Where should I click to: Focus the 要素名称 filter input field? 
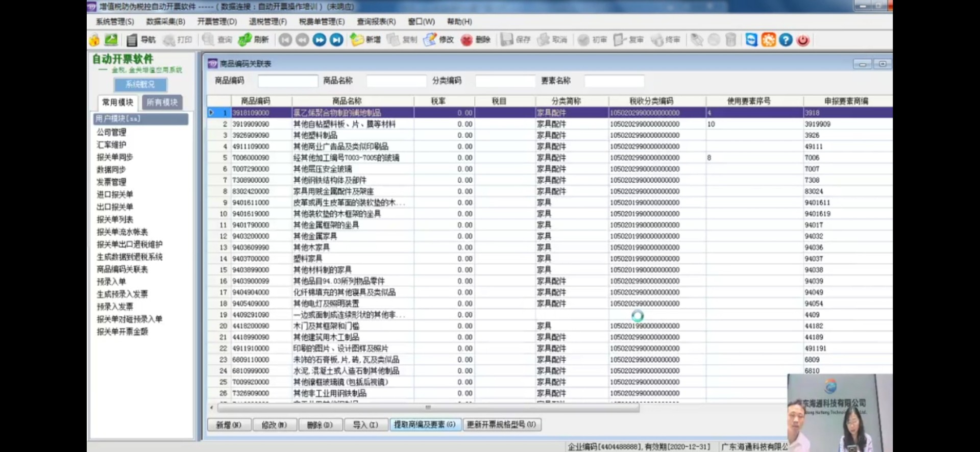[x=614, y=81]
